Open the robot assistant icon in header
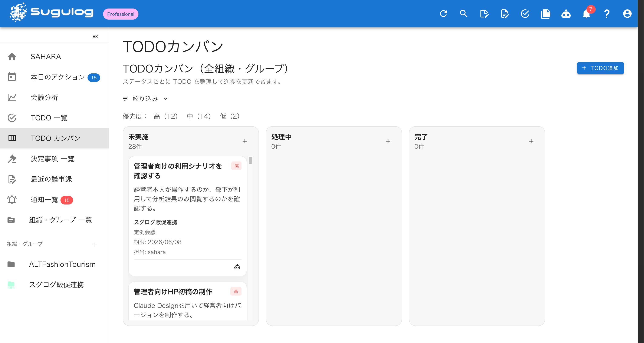 (566, 14)
